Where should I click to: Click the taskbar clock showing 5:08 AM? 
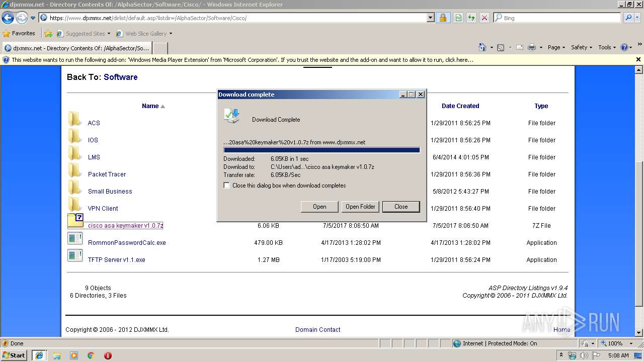tap(618, 355)
